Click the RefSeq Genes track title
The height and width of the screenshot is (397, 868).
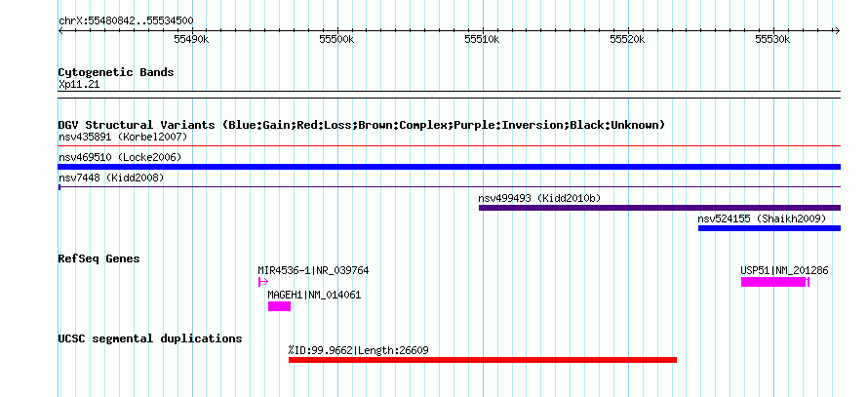(x=99, y=259)
